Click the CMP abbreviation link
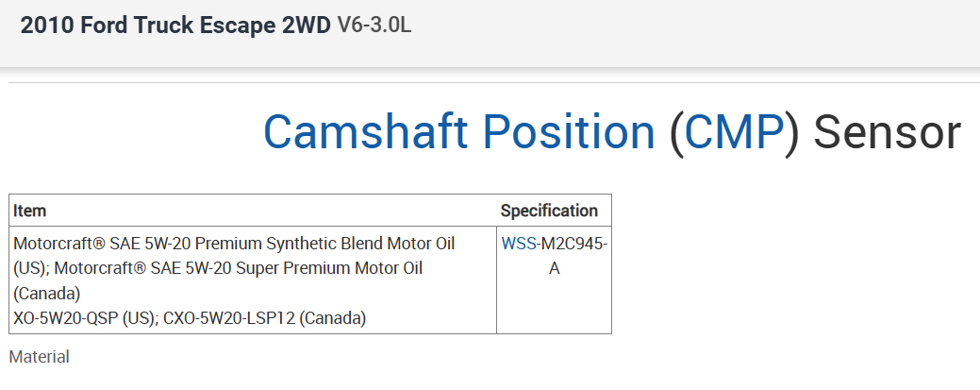The height and width of the screenshot is (390, 980). (x=734, y=131)
